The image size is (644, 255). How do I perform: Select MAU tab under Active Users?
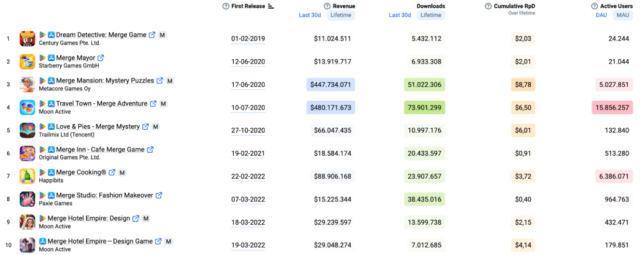[x=622, y=15]
